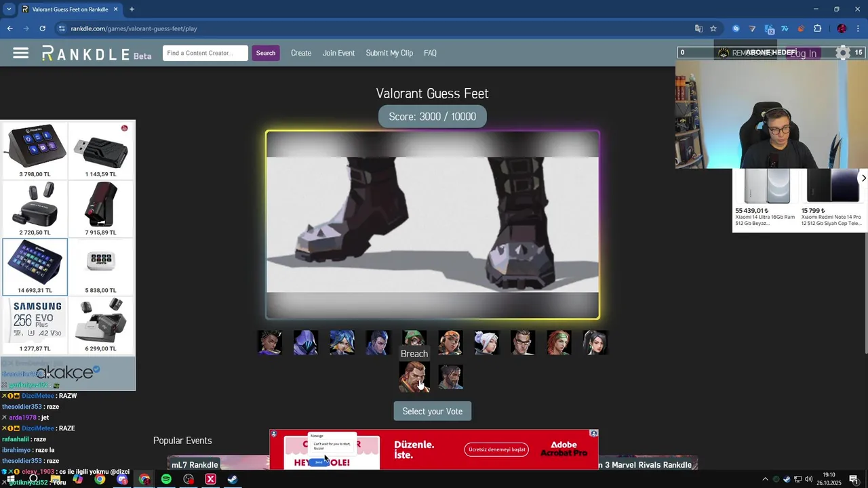
Task: Open the Shazam extension icon
Action: [736, 28]
